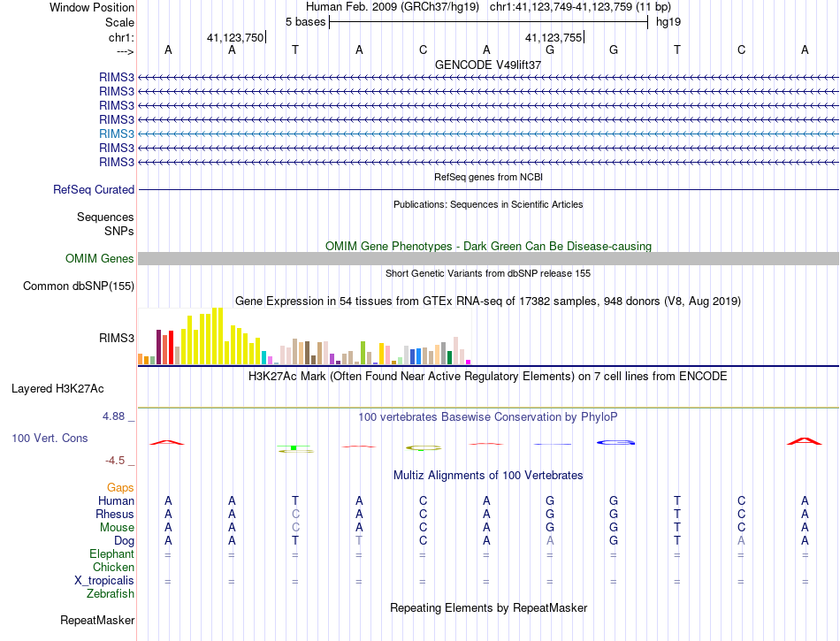Image resolution: width=840 pixels, height=641 pixels.
Task: Select the Rhesus species label
Action: coord(115,514)
